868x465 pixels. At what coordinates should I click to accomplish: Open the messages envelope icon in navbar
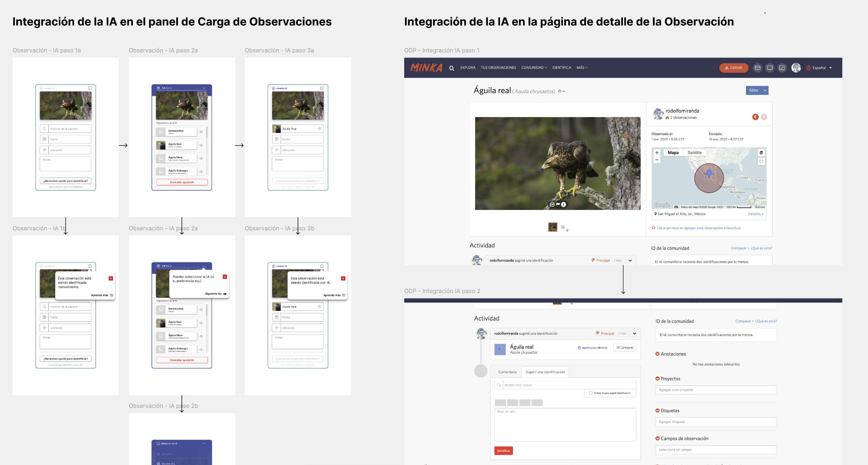(757, 68)
